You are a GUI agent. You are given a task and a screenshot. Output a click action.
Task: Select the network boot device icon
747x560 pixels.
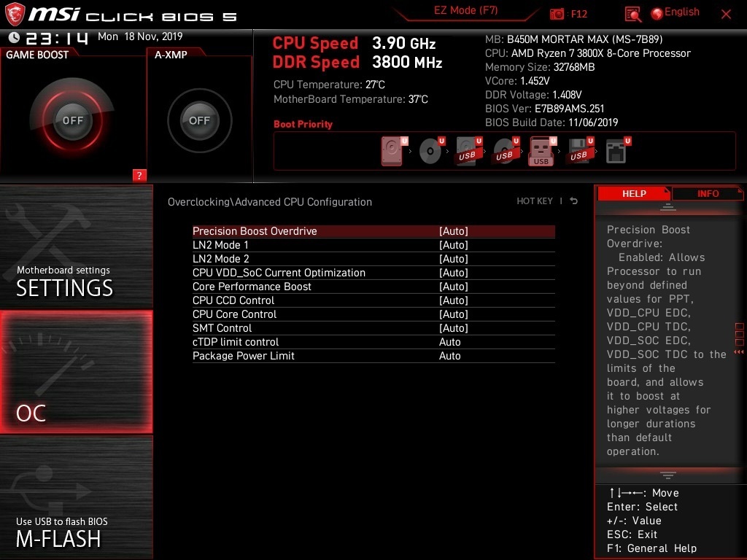click(x=617, y=151)
